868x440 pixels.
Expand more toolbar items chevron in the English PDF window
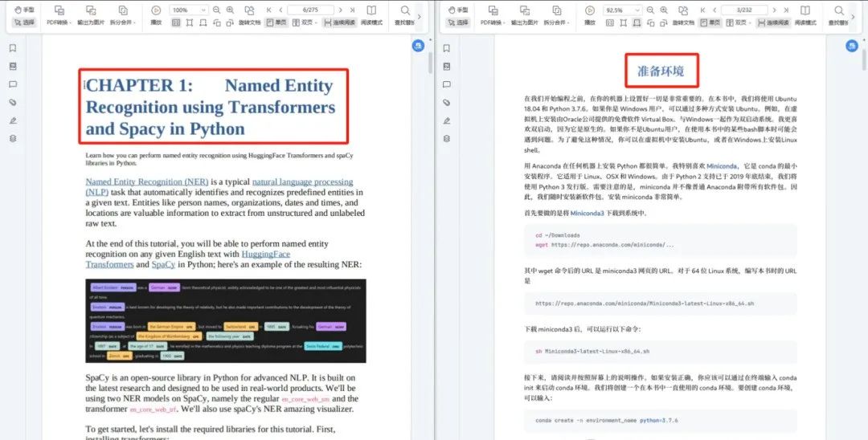[x=419, y=17]
